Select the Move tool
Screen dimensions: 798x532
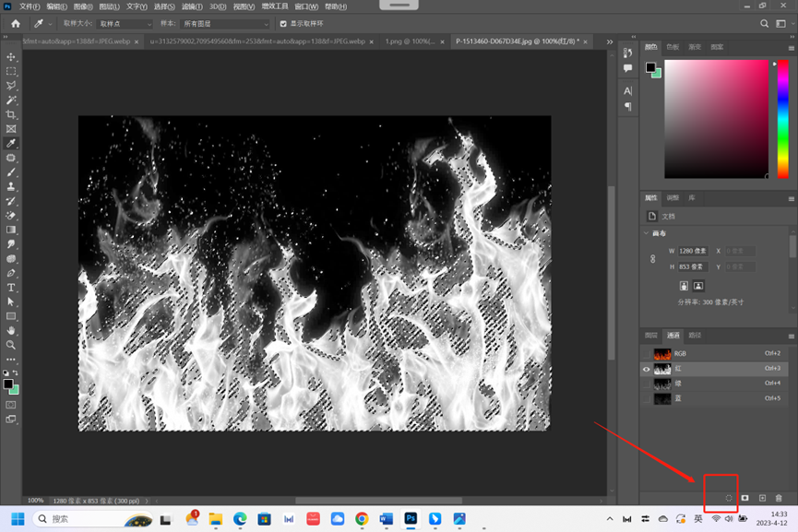(11, 57)
